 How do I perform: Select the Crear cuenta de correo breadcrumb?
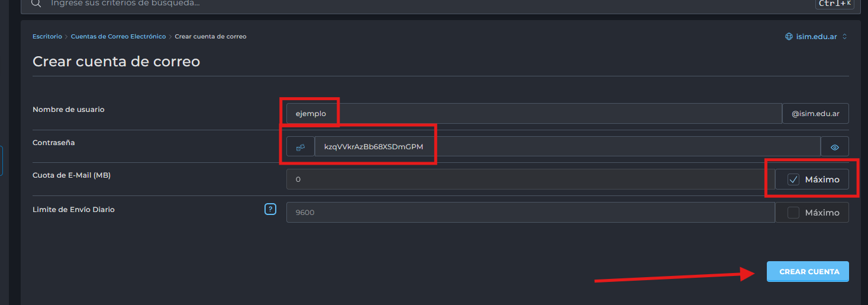click(211, 37)
